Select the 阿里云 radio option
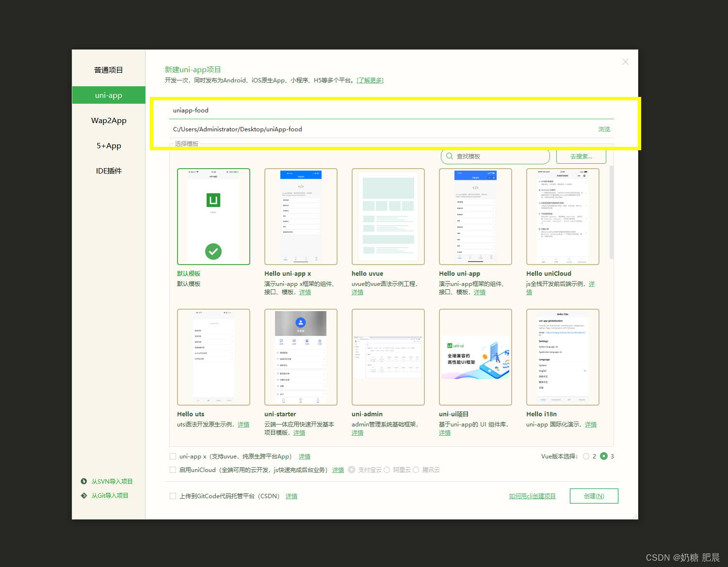 pyautogui.click(x=387, y=470)
